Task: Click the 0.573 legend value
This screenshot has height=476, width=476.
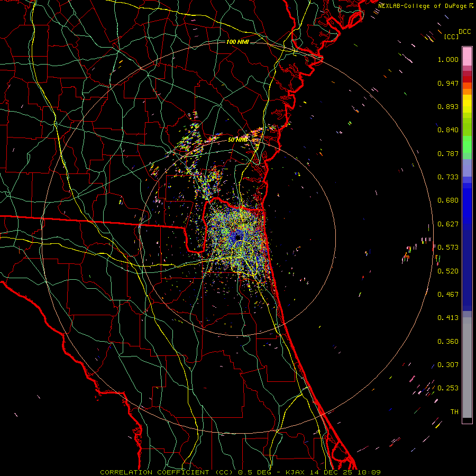Action: 448,248
